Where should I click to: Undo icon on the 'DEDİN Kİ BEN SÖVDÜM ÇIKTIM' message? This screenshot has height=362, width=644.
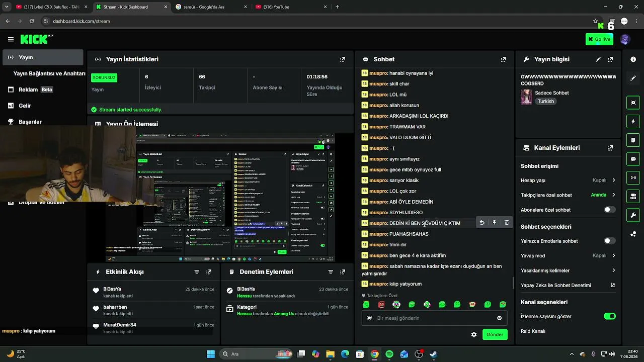pyautogui.click(x=482, y=222)
